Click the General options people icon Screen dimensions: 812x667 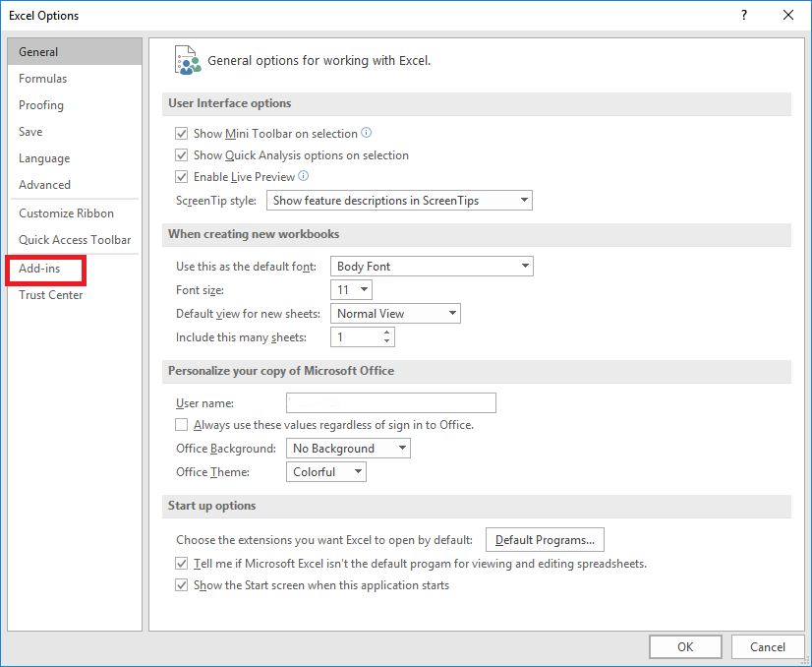(x=188, y=60)
